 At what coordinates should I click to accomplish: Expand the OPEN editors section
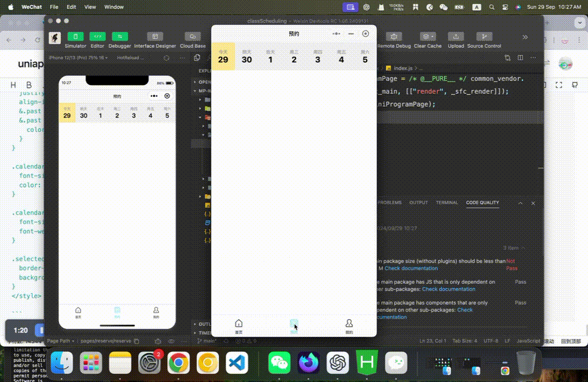[x=203, y=82]
